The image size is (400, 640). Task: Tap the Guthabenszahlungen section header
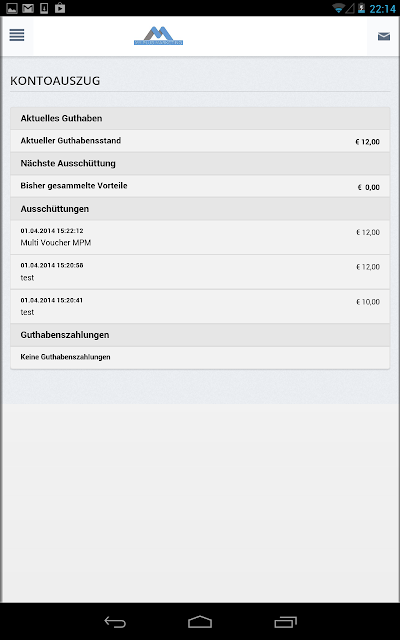[x=200, y=335]
